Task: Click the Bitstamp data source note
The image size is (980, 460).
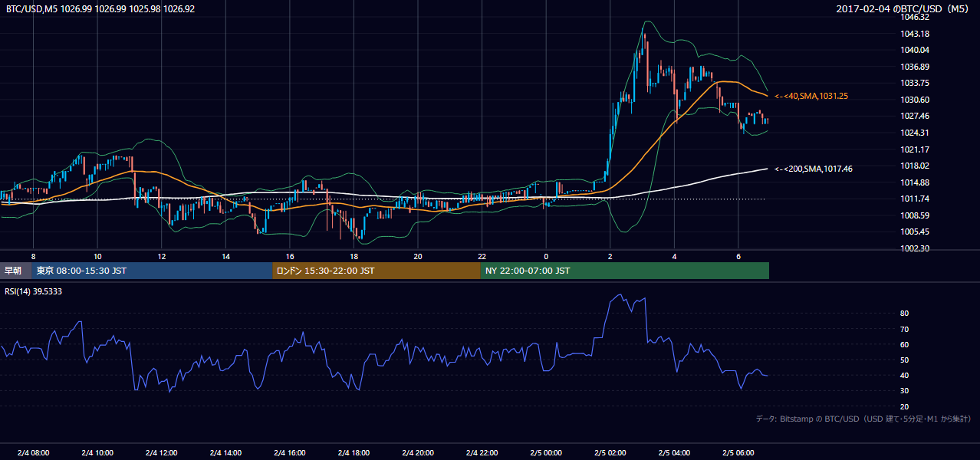Action: point(864,419)
